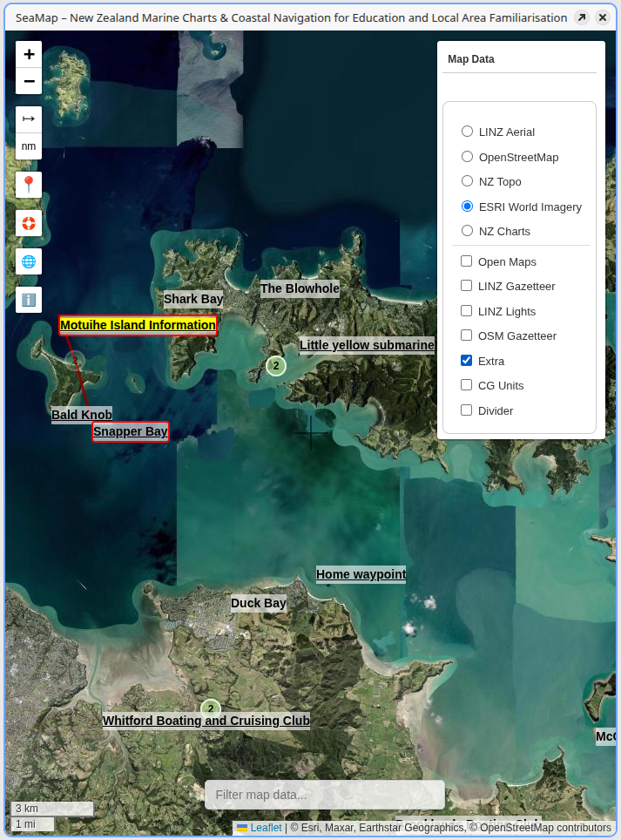The image size is (621, 840).
Task: Click the red location pin tool
Action: click(x=29, y=185)
